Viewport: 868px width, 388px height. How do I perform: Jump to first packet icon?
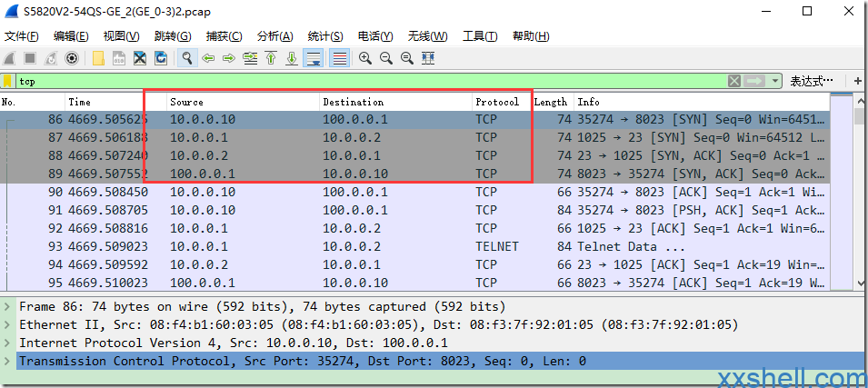[271, 58]
